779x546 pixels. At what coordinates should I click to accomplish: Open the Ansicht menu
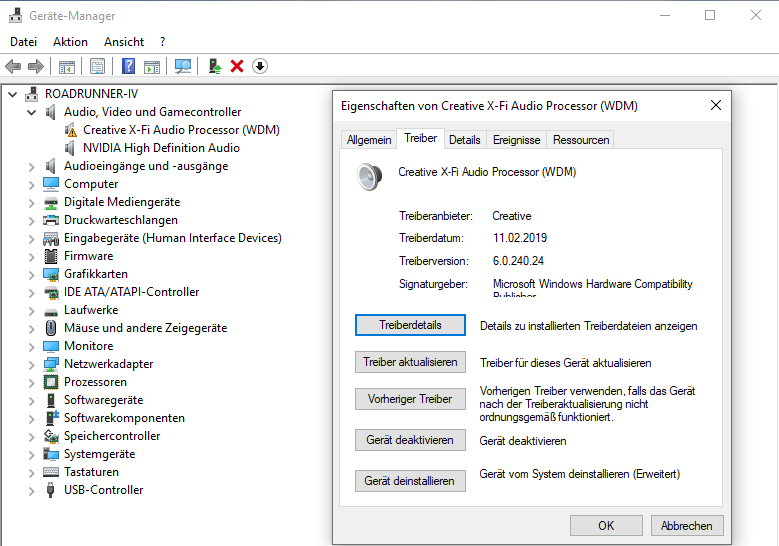tap(124, 42)
